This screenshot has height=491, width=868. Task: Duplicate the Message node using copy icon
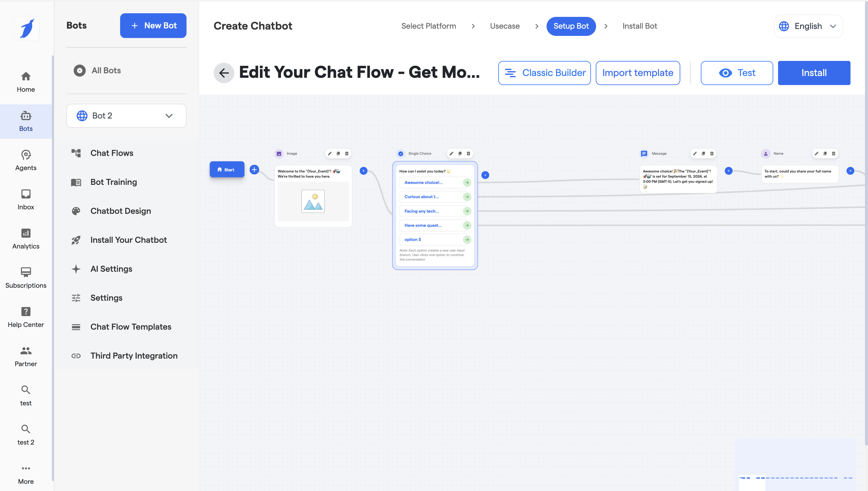coord(703,154)
